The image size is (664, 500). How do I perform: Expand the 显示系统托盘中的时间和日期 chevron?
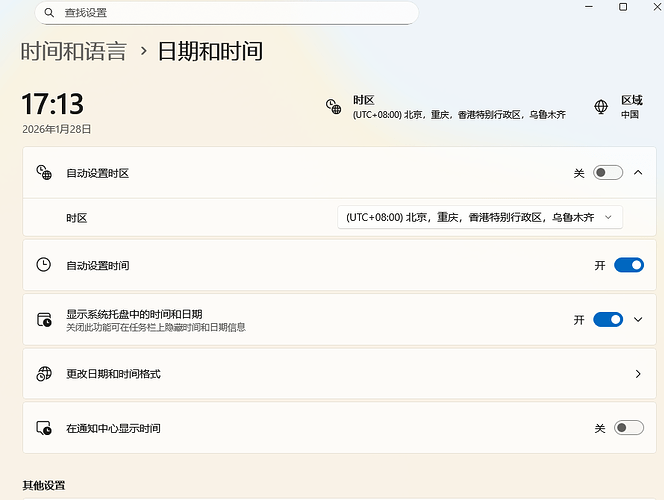pyautogui.click(x=638, y=320)
